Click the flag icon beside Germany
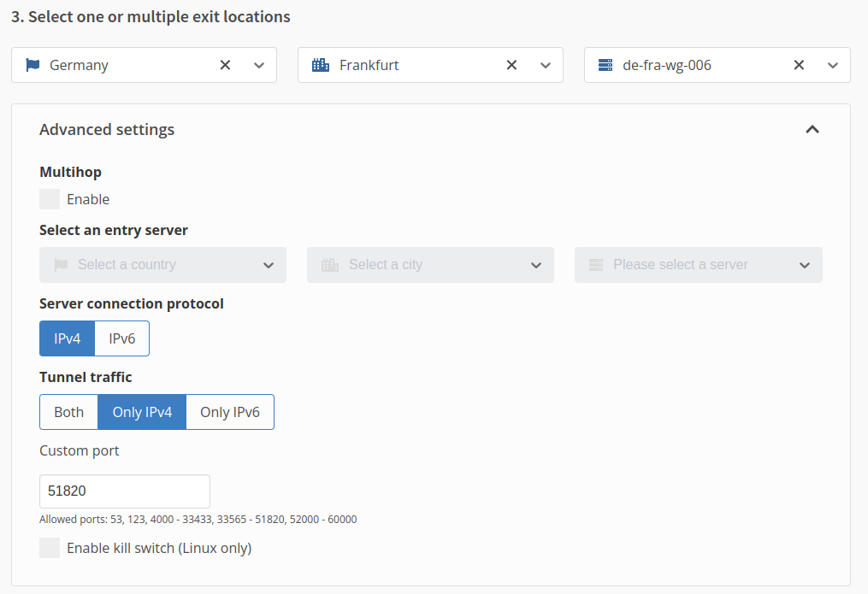Viewport: 868px width, 594px height. pos(32,65)
